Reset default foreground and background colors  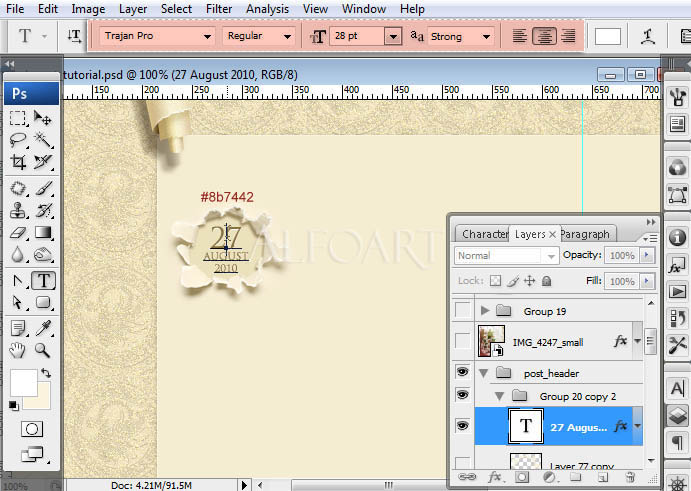click(x=13, y=405)
